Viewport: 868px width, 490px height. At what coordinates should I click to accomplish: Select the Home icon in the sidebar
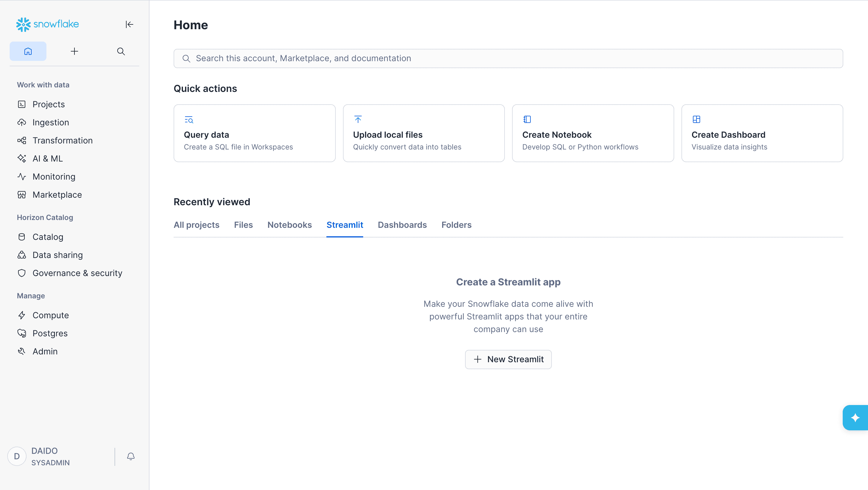pos(28,51)
